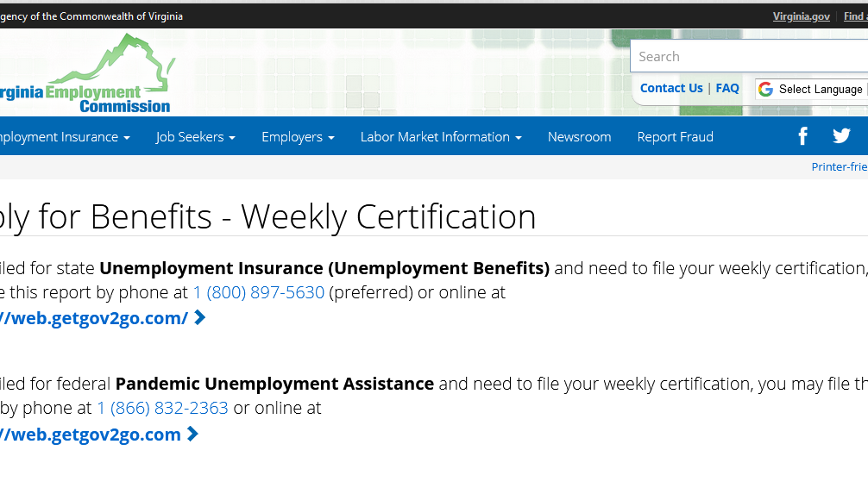Open Select Language dropdown
The width and height of the screenshot is (868, 488).
[x=812, y=89]
